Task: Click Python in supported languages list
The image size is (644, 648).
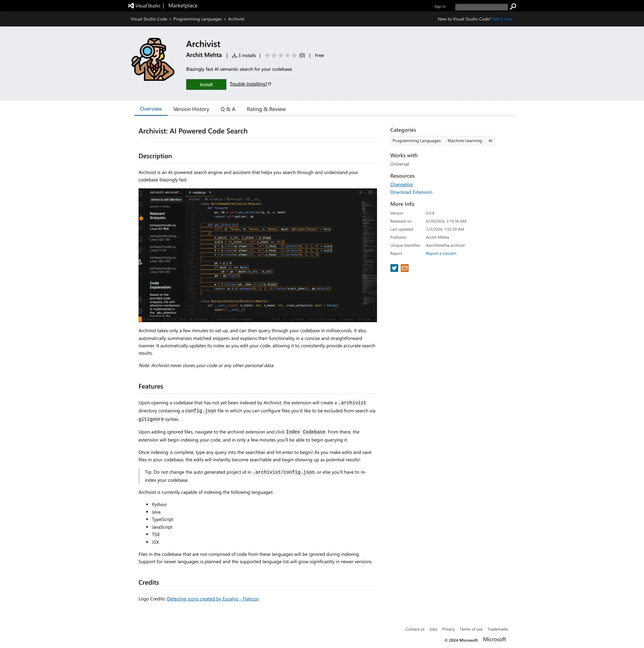Action: coord(159,505)
